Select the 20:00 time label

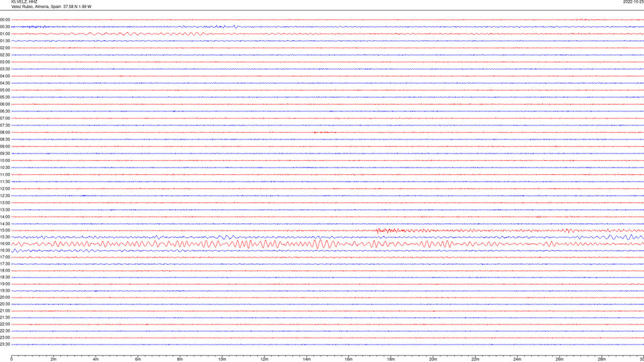coord(5,298)
